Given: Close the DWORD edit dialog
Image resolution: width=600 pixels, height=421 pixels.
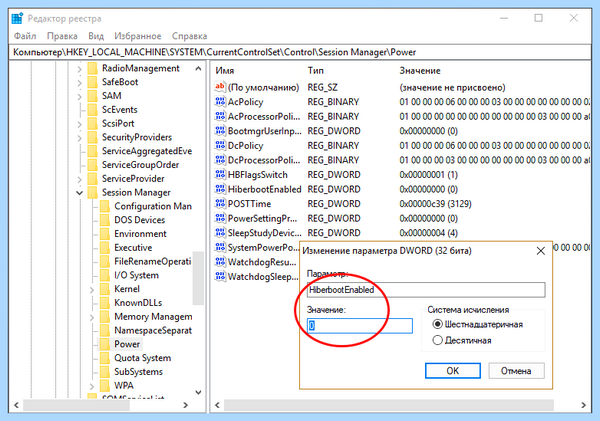Looking at the screenshot, I should coord(541,251).
